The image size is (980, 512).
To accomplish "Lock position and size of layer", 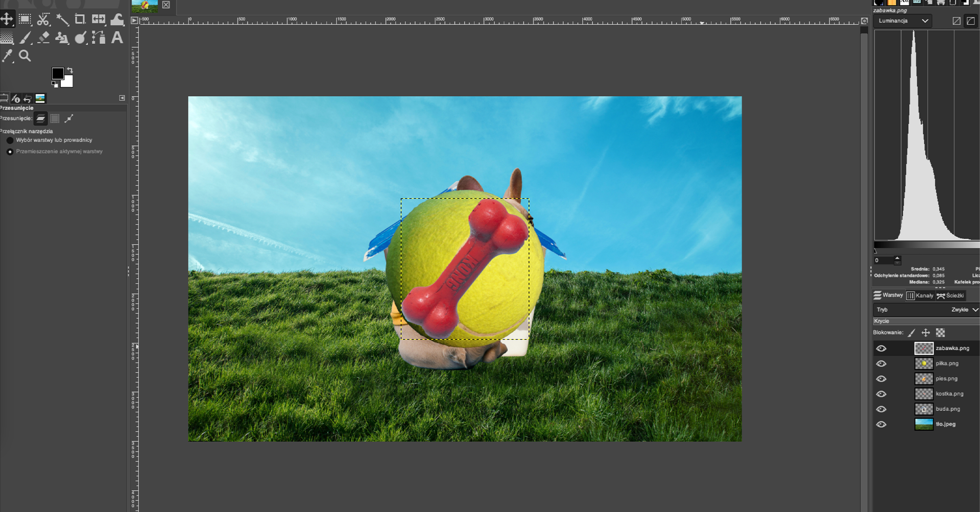I will 926,333.
